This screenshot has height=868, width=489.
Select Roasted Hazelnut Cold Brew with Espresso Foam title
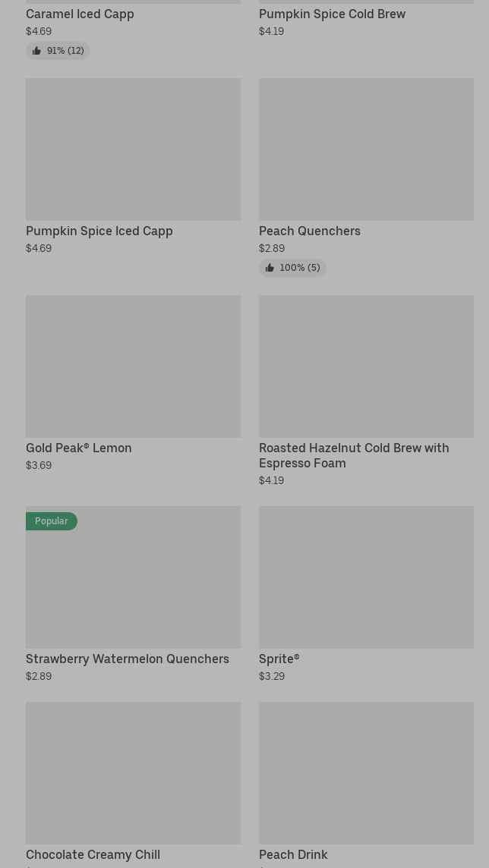point(354,455)
